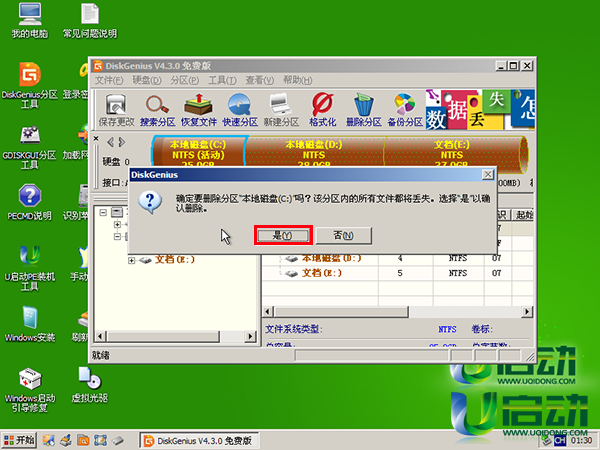Image resolution: width=600 pixels, height=450 pixels.
Task: Close the DiskGenius confirmation dialog
Action: point(488,175)
